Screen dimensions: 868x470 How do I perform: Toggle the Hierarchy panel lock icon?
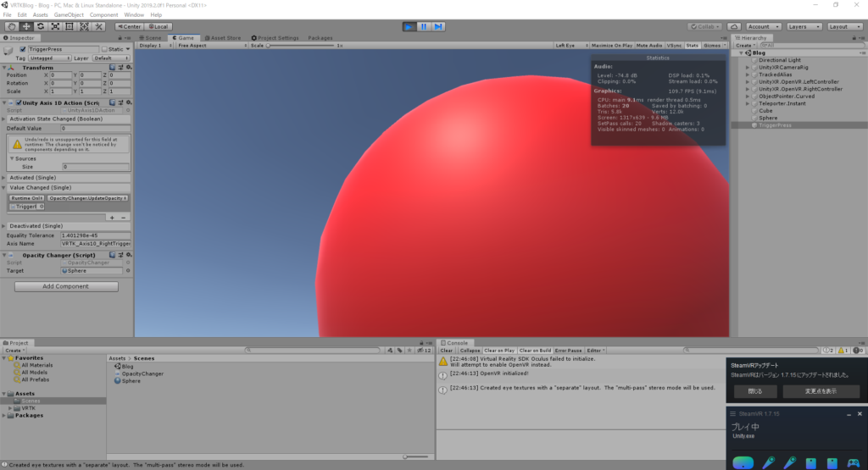pos(854,38)
